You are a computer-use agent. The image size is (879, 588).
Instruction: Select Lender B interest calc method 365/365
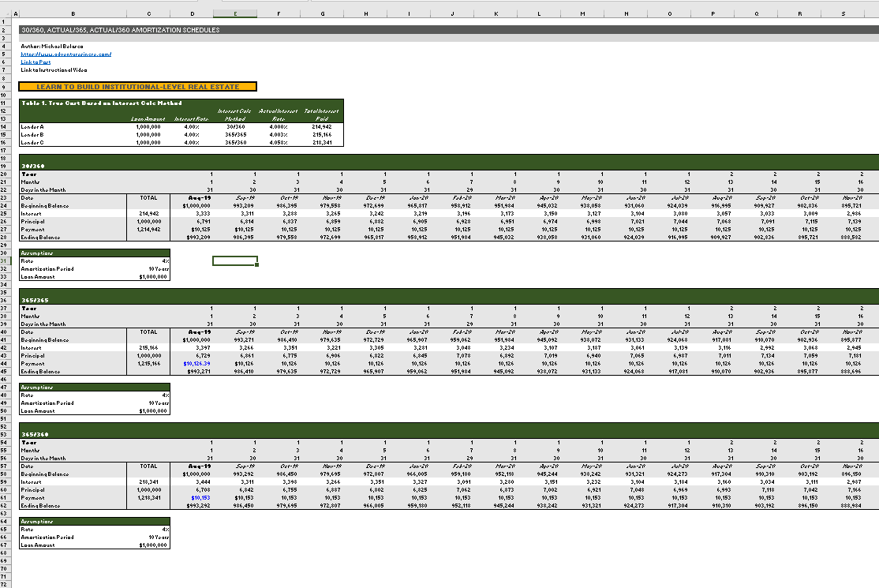click(x=235, y=134)
